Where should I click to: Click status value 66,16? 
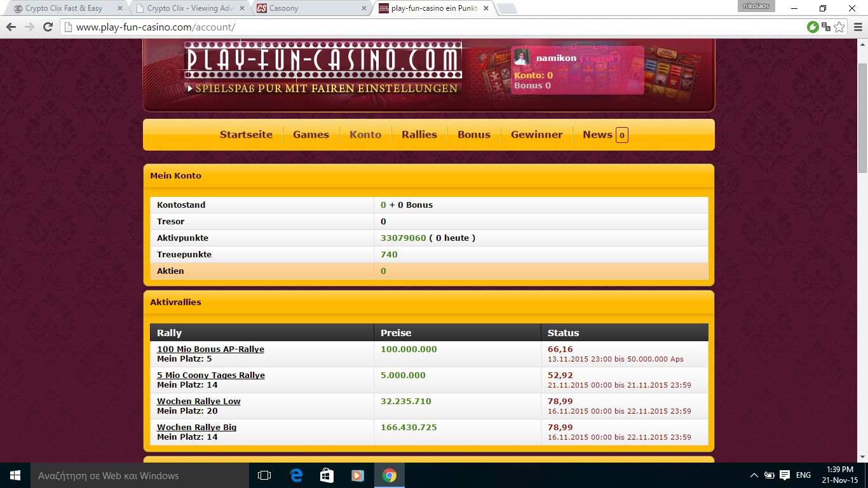[x=560, y=349]
